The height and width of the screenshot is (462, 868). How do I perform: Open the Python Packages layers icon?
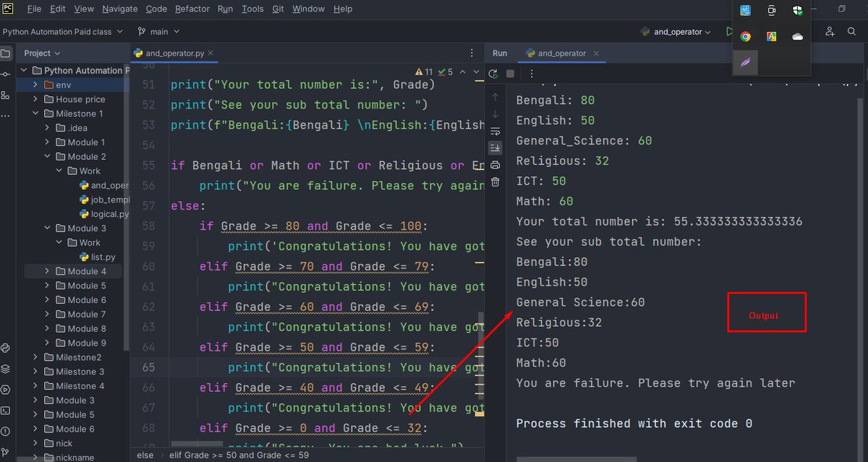click(x=6, y=369)
